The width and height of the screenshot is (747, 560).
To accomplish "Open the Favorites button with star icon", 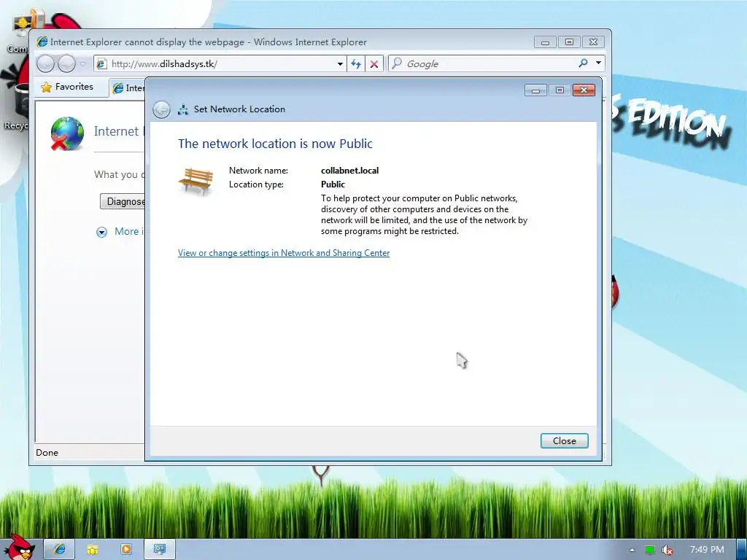I will (x=67, y=87).
